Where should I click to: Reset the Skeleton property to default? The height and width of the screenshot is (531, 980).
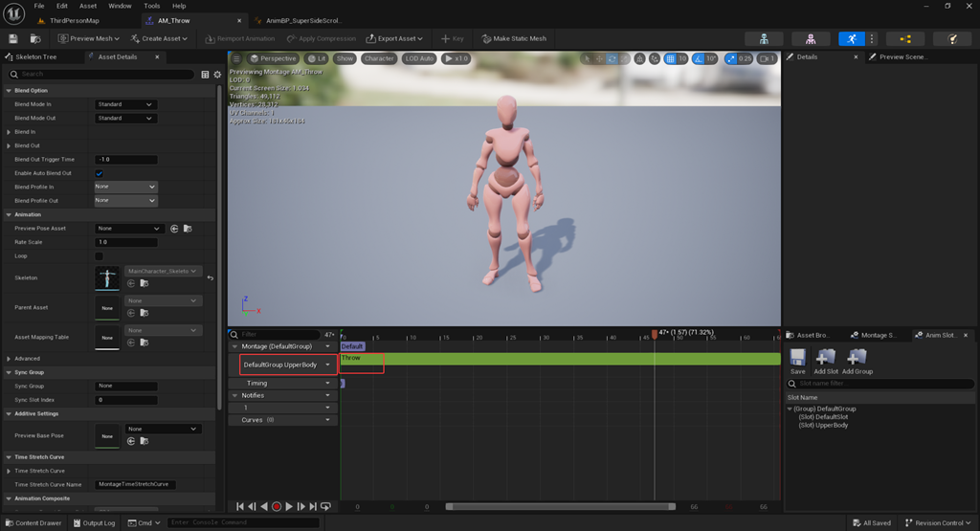210,278
